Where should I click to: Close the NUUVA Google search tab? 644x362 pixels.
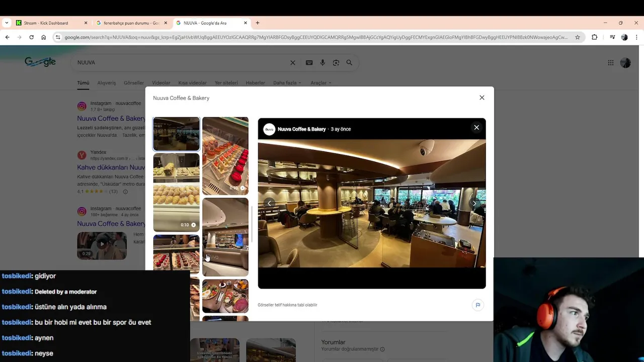pos(246,23)
